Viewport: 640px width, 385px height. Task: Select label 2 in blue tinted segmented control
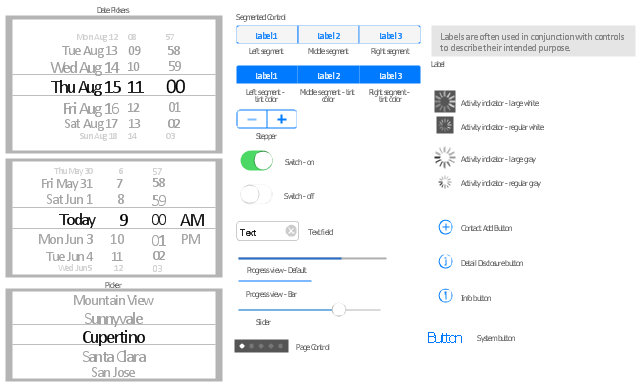coord(329,75)
